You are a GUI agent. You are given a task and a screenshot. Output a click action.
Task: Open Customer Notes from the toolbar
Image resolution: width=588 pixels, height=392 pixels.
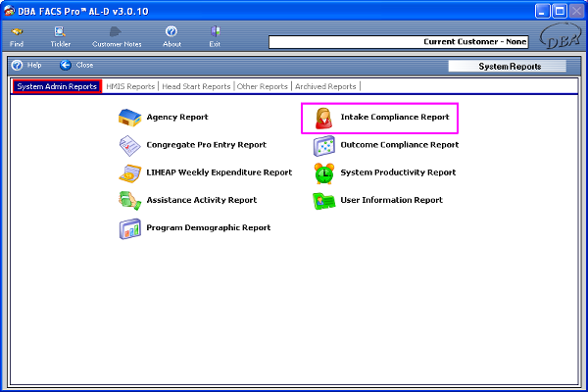[118, 37]
